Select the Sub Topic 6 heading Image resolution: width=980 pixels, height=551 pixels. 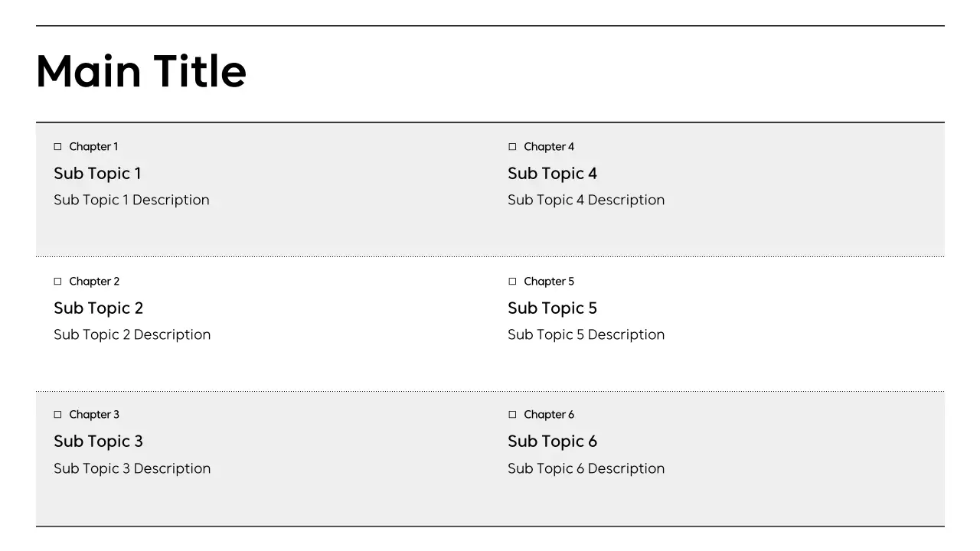tap(552, 442)
